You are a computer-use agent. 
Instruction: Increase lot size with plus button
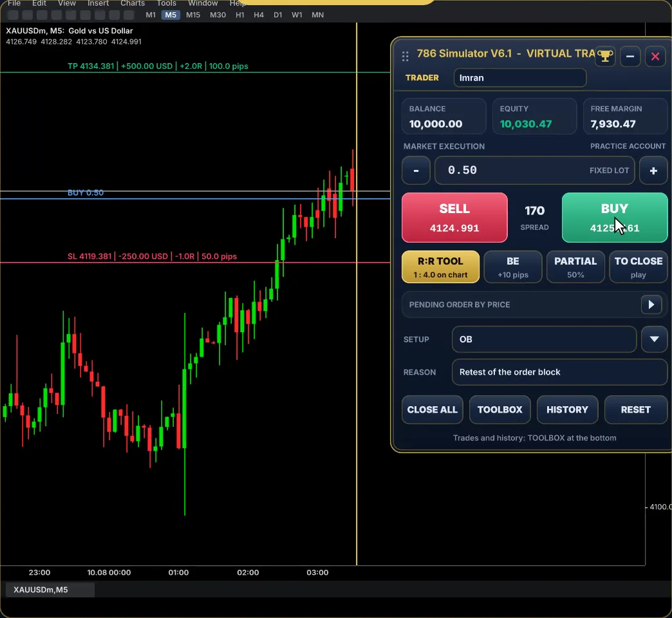point(653,170)
